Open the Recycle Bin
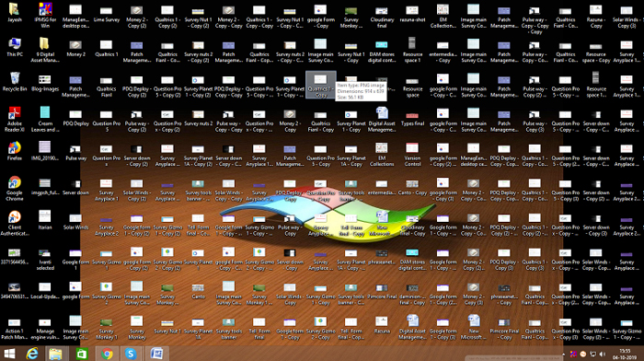The height and width of the screenshot is (361, 644). 15,82
